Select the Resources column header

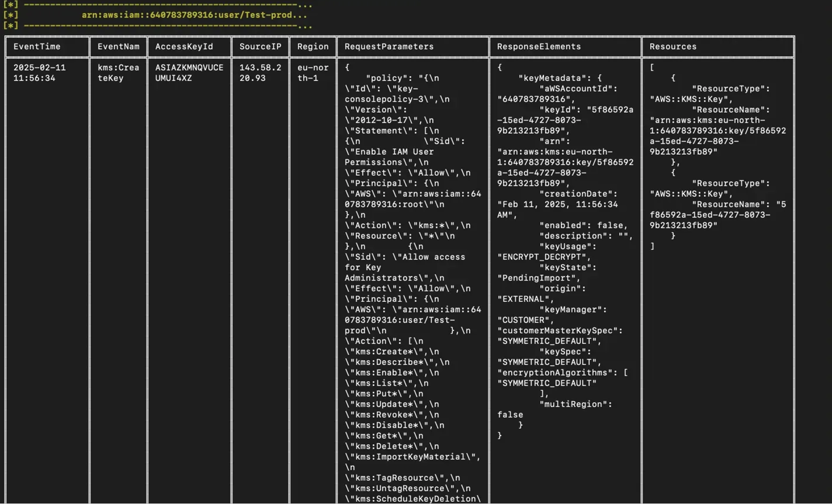[x=673, y=46]
